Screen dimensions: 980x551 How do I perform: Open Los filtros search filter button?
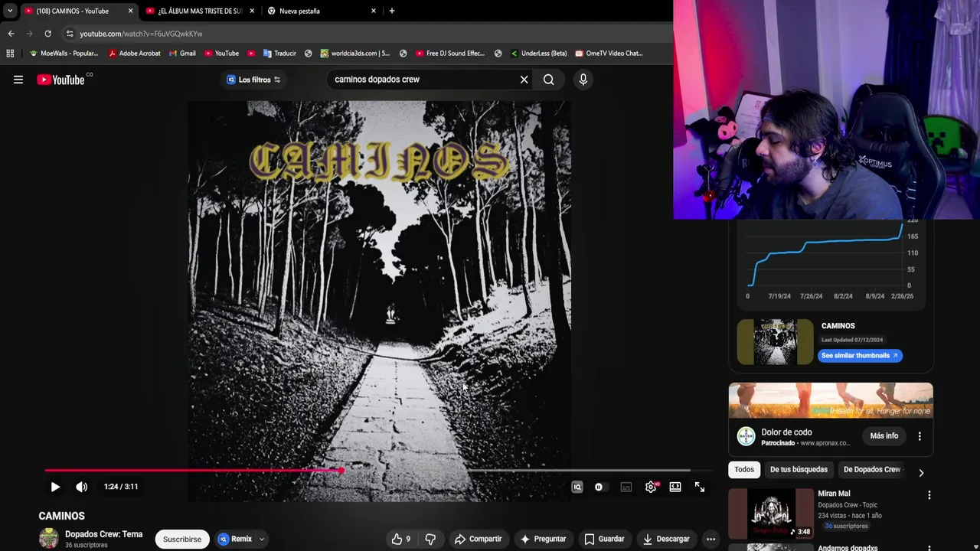(x=253, y=80)
